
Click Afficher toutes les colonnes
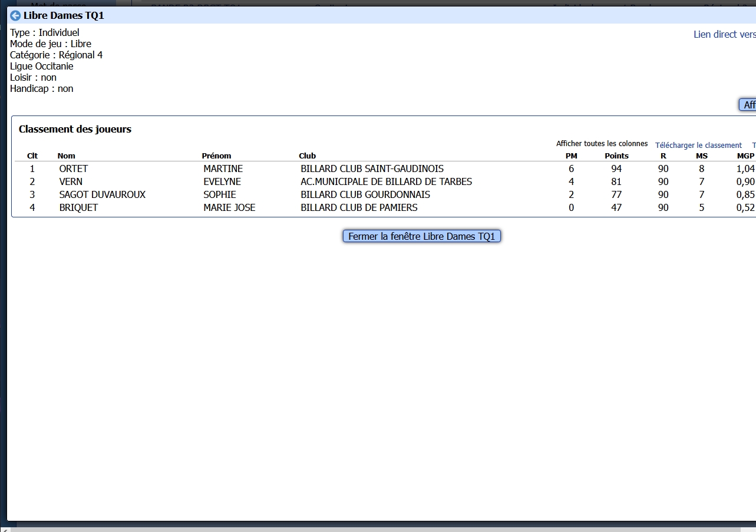[602, 144]
